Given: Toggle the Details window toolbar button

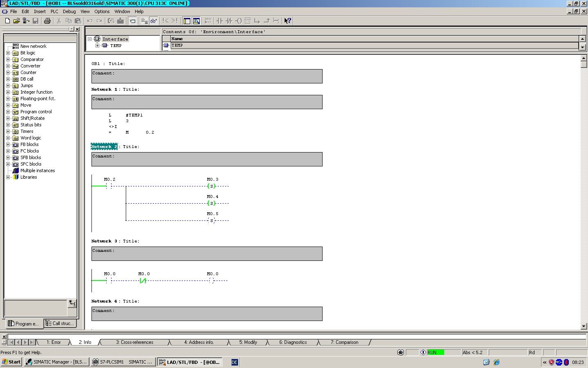Looking at the screenshot, I should (196, 21).
